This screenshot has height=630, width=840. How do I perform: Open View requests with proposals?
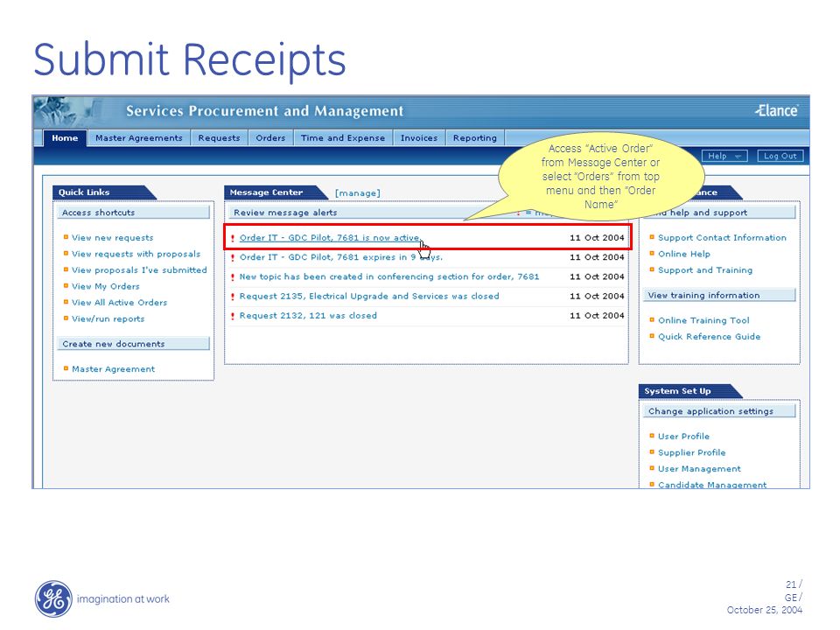pyautogui.click(x=136, y=254)
